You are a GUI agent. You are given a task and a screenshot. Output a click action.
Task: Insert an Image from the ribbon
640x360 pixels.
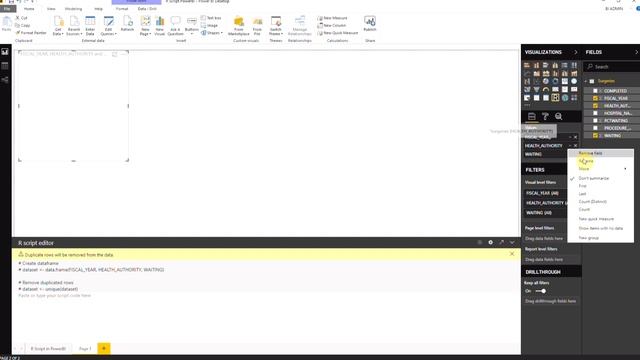(x=209, y=25)
